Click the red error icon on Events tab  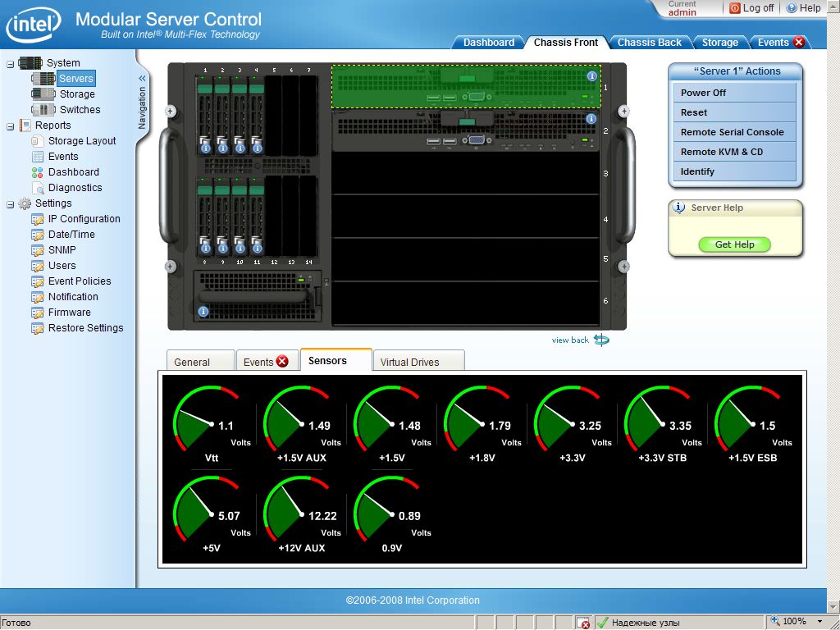click(x=282, y=362)
